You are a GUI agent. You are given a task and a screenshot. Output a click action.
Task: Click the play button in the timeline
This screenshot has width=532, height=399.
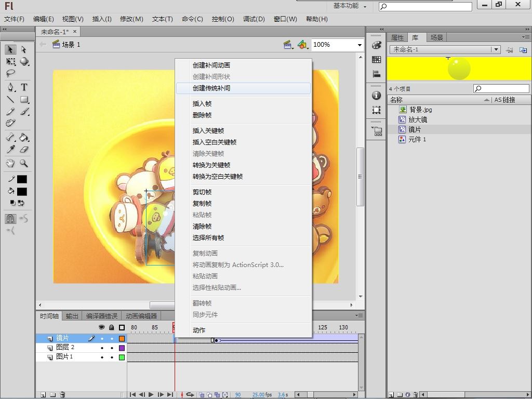point(151,395)
